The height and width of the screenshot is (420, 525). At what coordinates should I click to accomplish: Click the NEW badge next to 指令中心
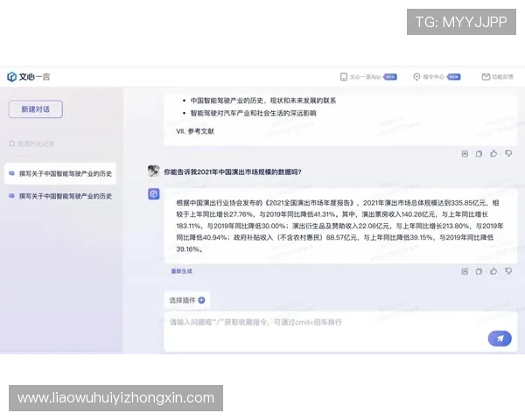tap(453, 77)
